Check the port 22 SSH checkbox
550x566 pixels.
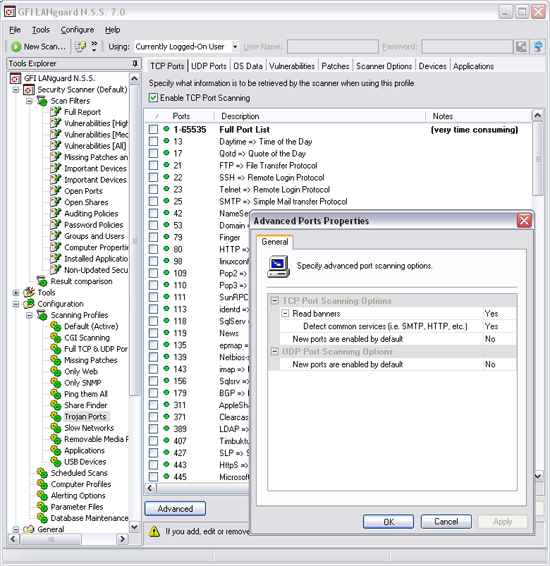click(x=153, y=177)
